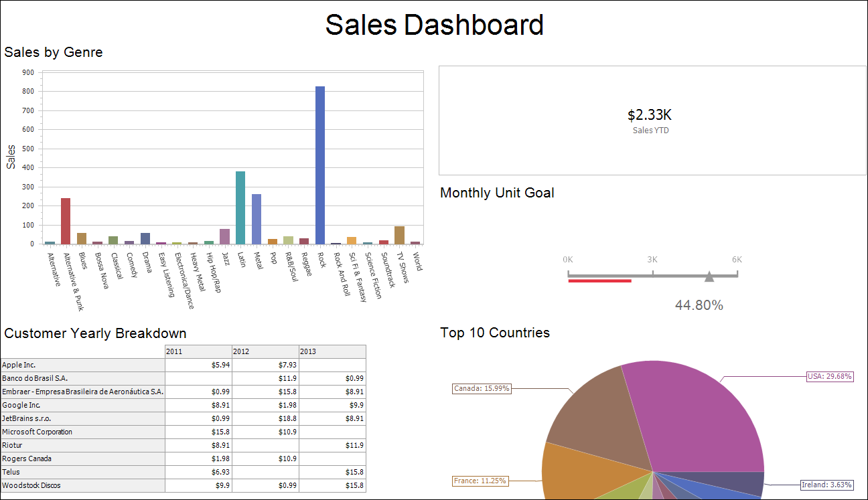Click the 'Sales' y-axis title

tap(11, 157)
